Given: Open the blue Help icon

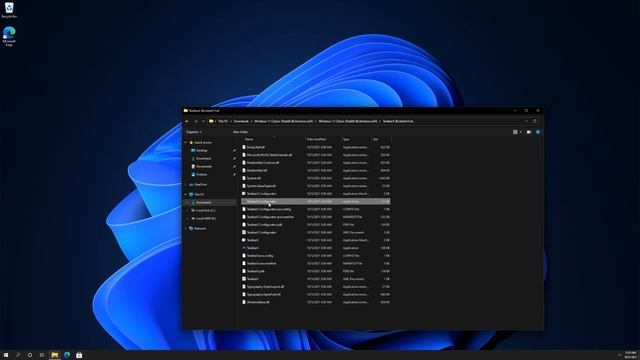Looking at the screenshot, I should [538, 132].
